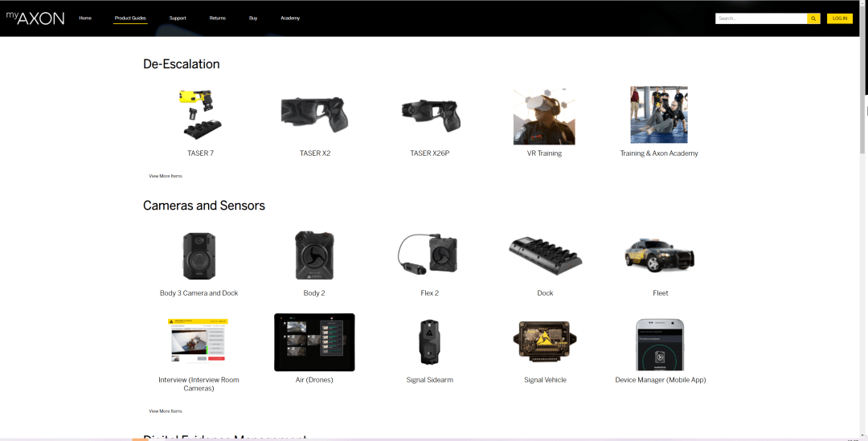Open the Fleet police car image

tap(660, 255)
